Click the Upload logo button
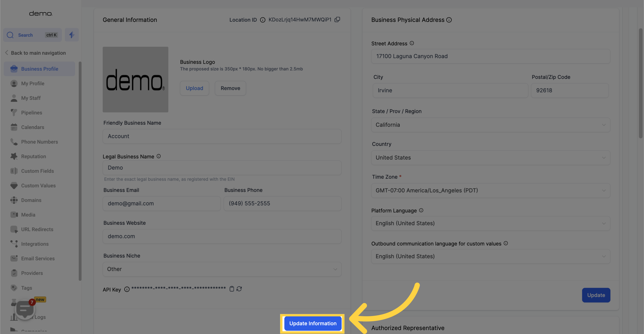This screenshot has width=644, height=334. 194,88
